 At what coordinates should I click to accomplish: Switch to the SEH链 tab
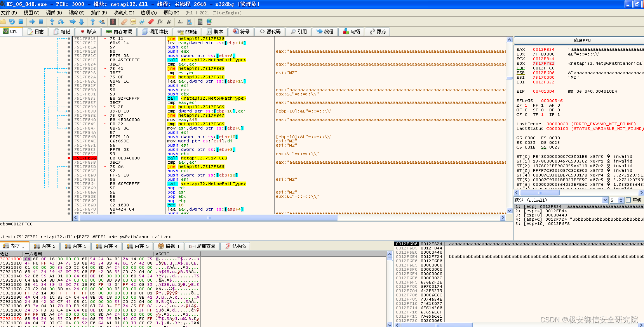(187, 31)
